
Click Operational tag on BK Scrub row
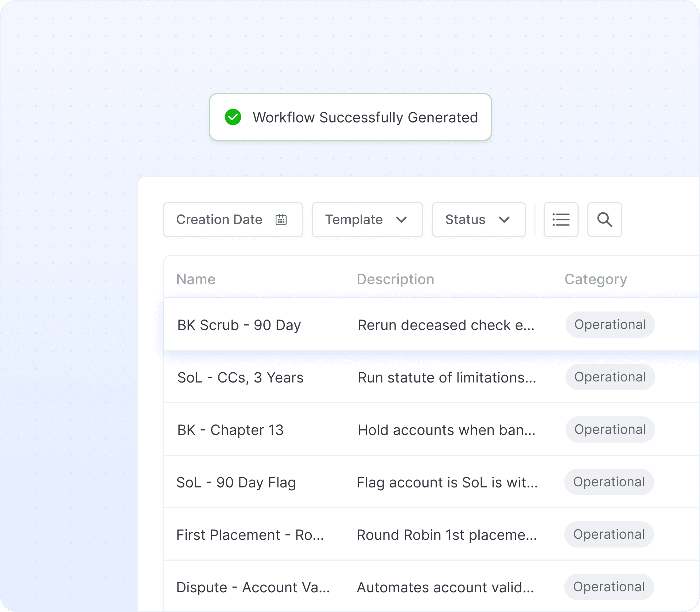[x=610, y=325]
